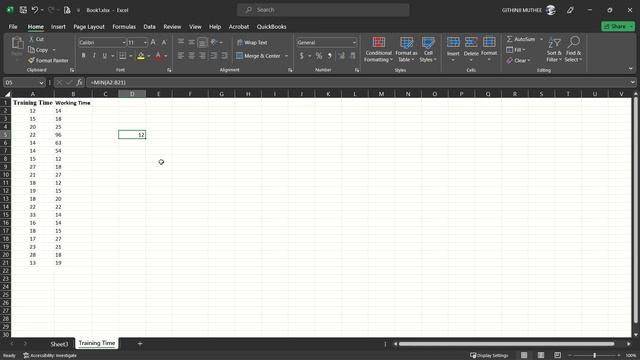
Task: Click the Insert cells icon
Action: [x=453, y=42]
